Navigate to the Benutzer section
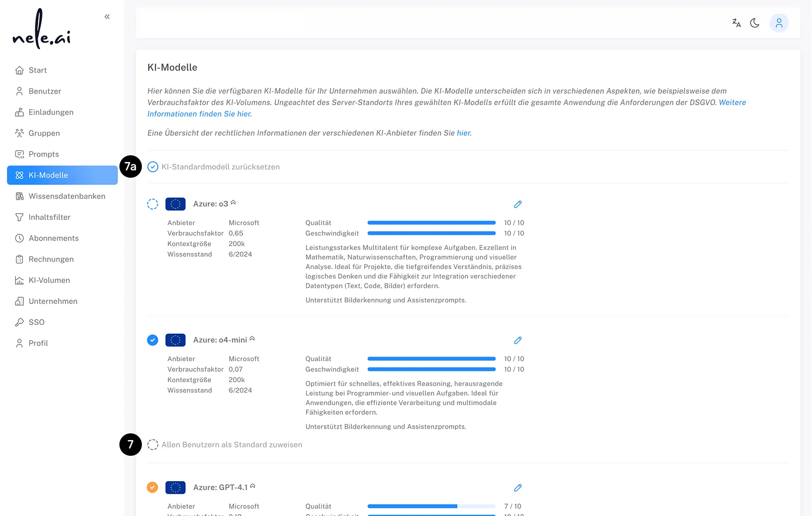Image resolution: width=812 pixels, height=516 pixels. coord(45,91)
